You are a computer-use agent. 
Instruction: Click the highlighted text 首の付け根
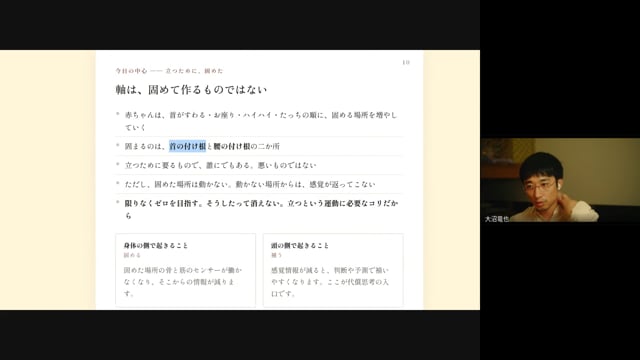[x=187, y=146]
